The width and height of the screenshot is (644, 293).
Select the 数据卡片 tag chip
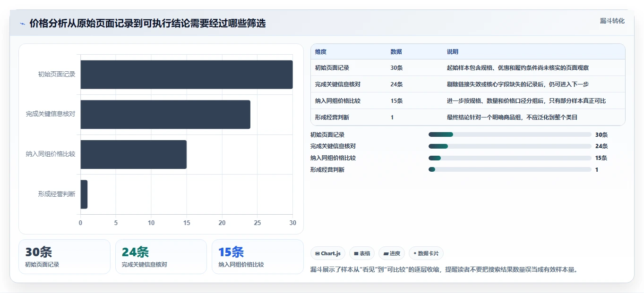click(x=426, y=253)
